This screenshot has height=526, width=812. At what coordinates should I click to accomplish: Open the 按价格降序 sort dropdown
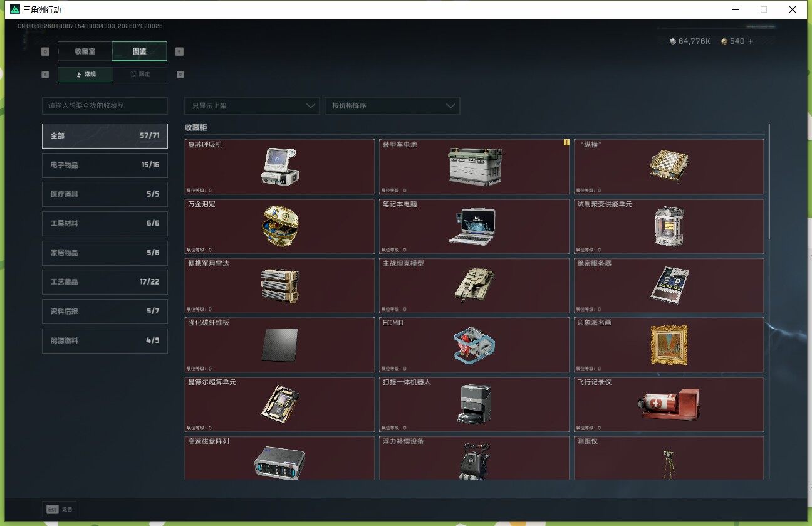click(392, 106)
